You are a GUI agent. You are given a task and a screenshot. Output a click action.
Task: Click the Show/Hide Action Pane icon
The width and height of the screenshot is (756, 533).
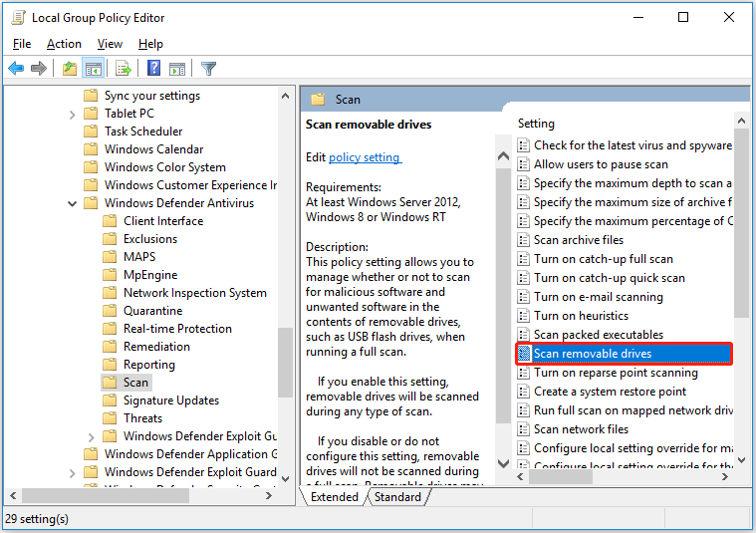pos(177,69)
